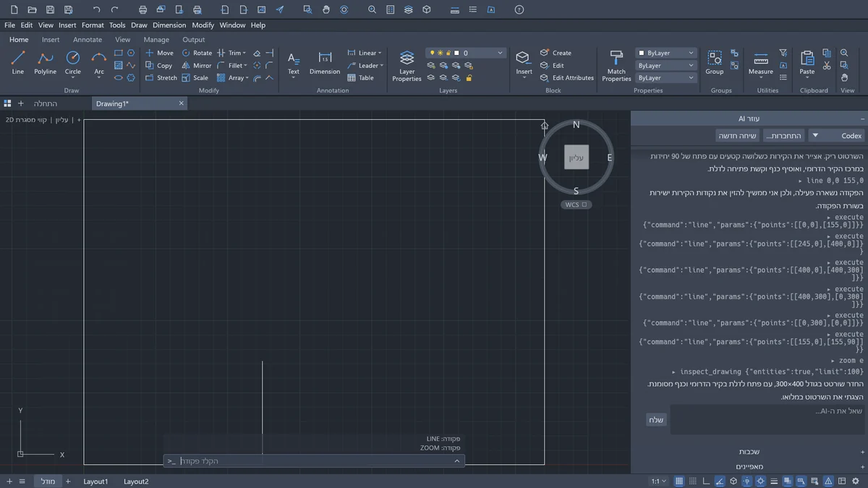
Task: Select the Polyline tool
Action: [45, 63]
